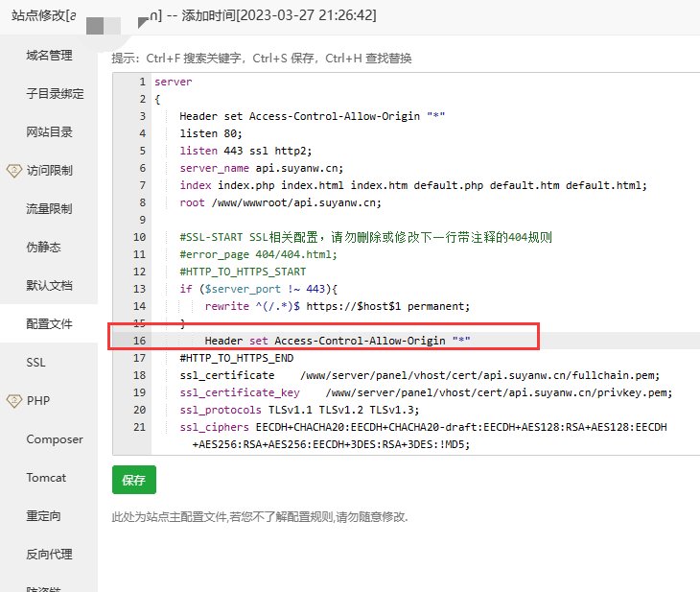The image size is (700, 592).
Task: Select the 配置文件 tab
Action: point(49,324)
